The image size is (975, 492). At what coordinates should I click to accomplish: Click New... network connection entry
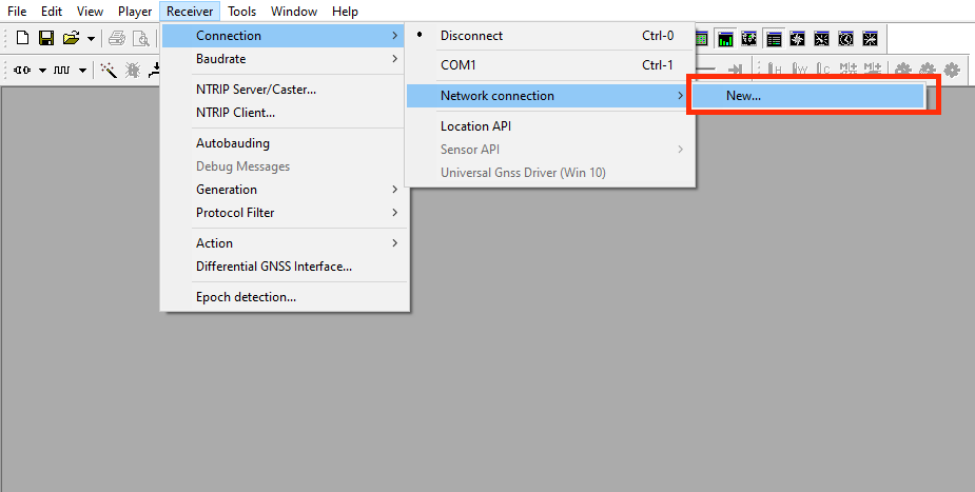tap(743, 96)
